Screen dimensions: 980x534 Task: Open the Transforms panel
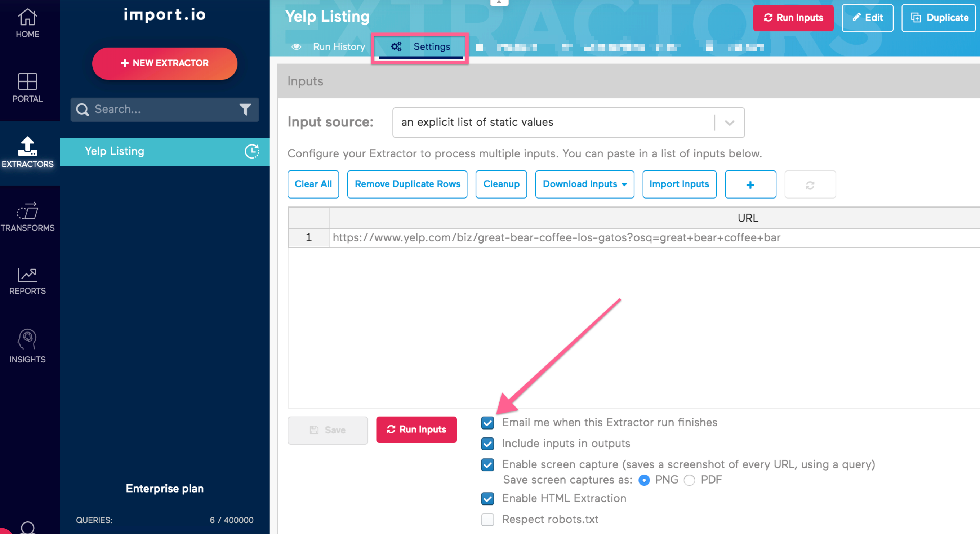click(x=28, y=214)
